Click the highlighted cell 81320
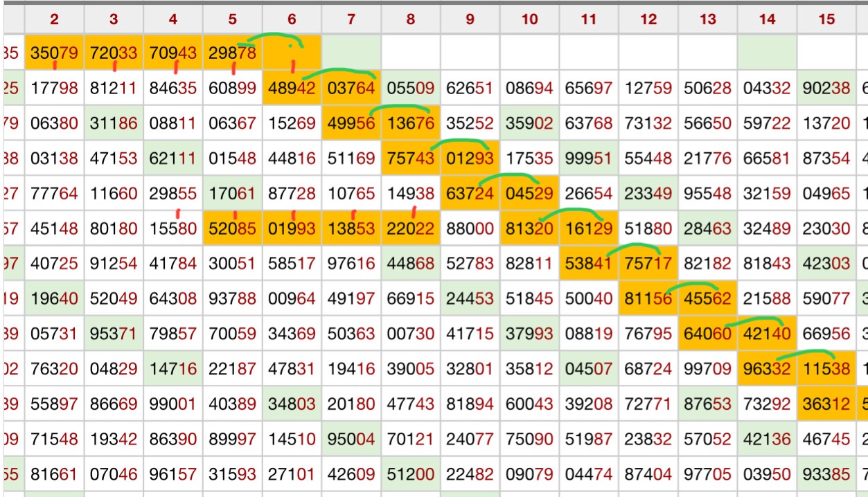Image resolution: width=868 pixels, height=497 pixels. [530, 228]
